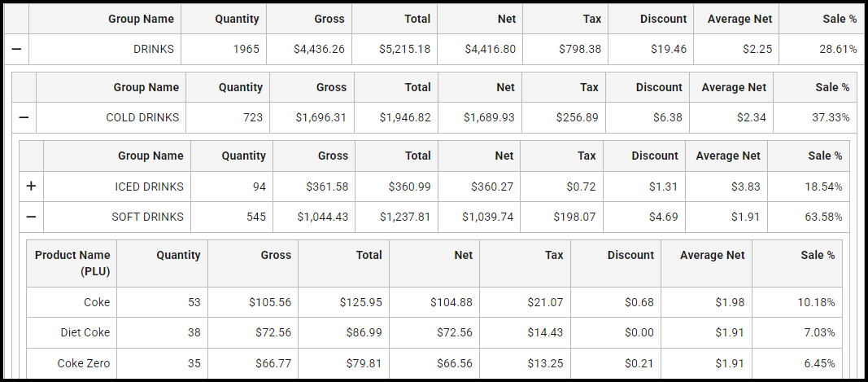Click the Product Name (PLU) column header
The image size is (868, 382).
(x=72, y=263)
